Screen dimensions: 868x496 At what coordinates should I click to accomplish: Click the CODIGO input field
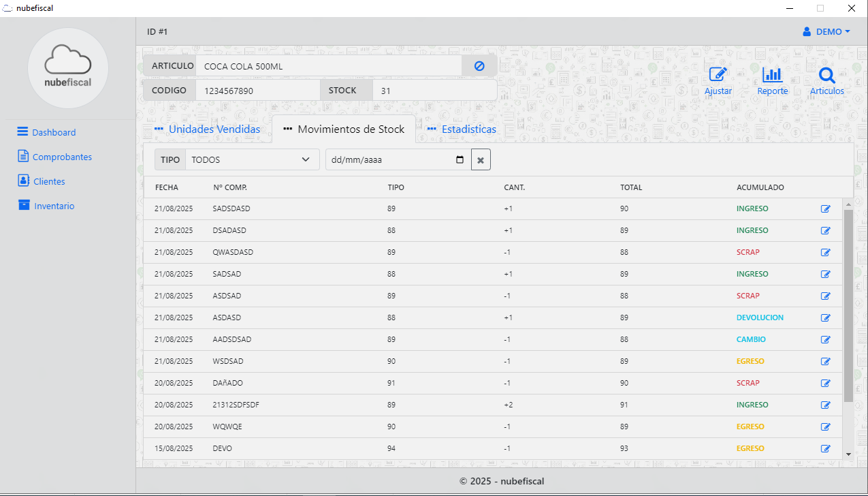click(257, 91)
